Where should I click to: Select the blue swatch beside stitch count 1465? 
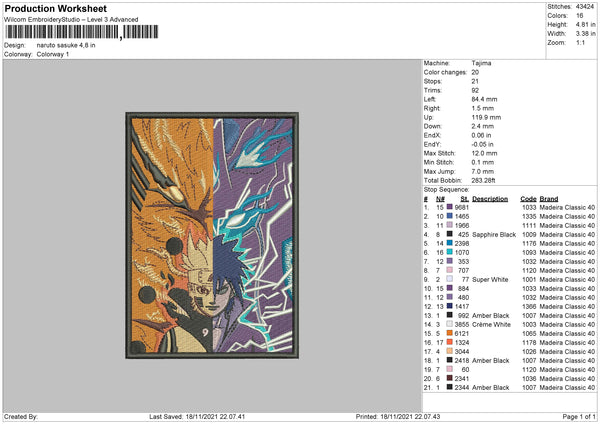pyautogui.click(x=450, y=216)
